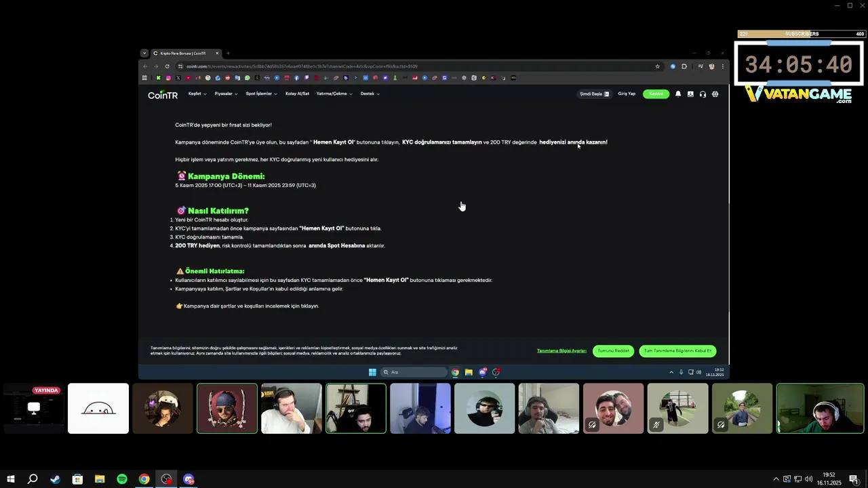Click the app download icon in CoinTR header
Image resolution: width=868 pixels, height=488 pixels.
[690, 94]
